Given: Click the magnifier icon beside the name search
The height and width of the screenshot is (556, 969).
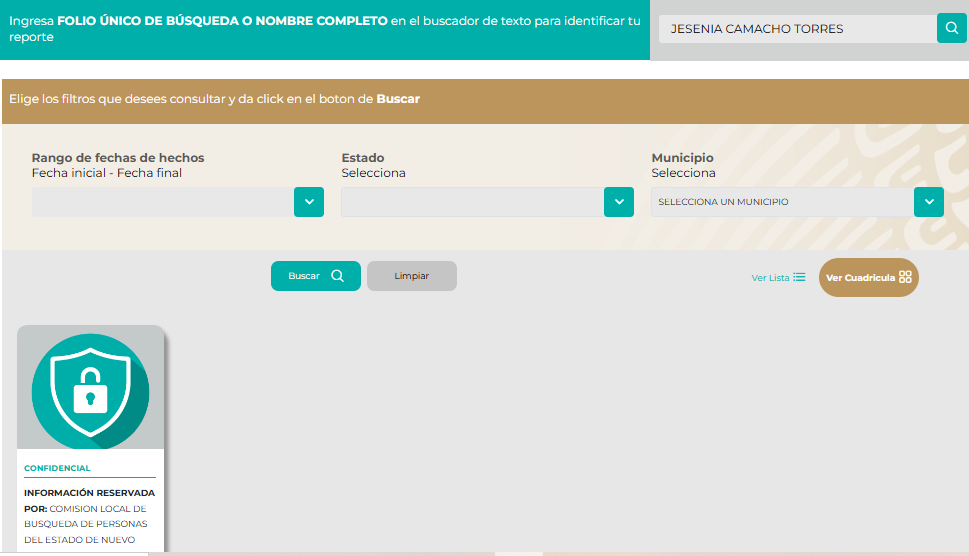Looking at the screenshot, I should (x=951, y=29).
